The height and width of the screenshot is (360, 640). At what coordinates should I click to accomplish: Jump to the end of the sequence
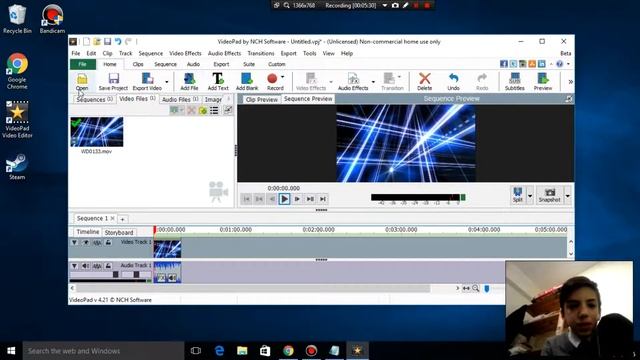pos(322,199)
